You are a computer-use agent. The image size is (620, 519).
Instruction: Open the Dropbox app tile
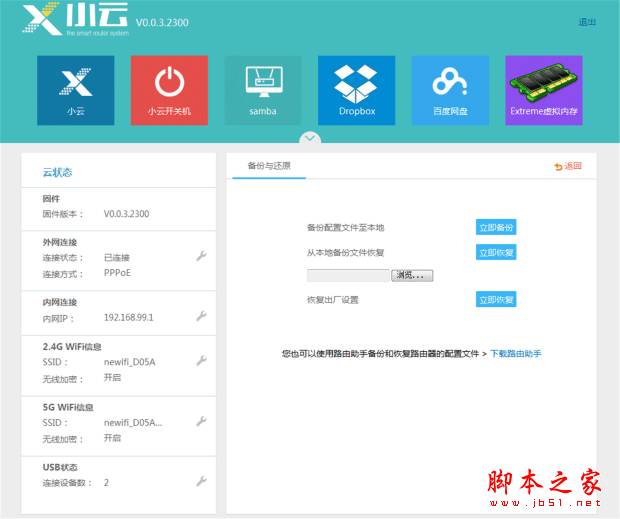pyautogui.click(x=357, y=91)
